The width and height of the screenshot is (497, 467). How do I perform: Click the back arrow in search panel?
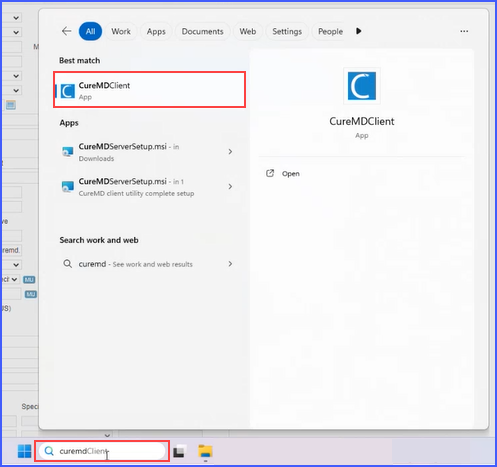(x=66, y=31)
